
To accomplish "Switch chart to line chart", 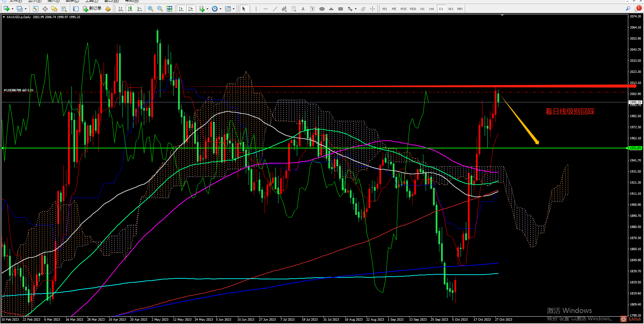I will [x=140, y=9].
